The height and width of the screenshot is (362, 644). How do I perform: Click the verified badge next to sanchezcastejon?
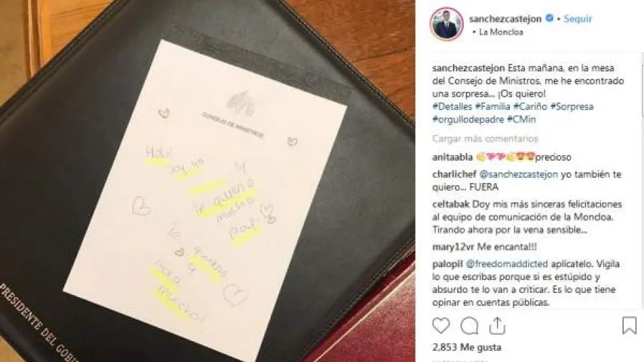click(549, 18)
